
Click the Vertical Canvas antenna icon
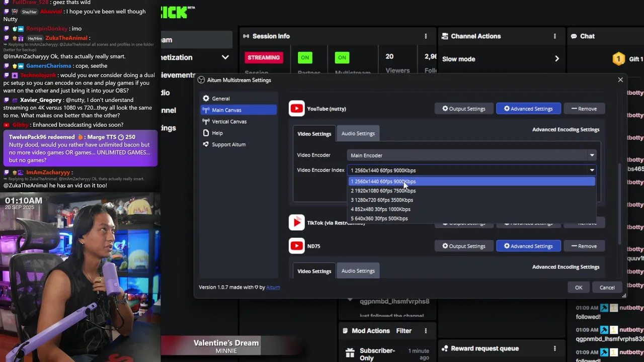[x=206, y=122]
